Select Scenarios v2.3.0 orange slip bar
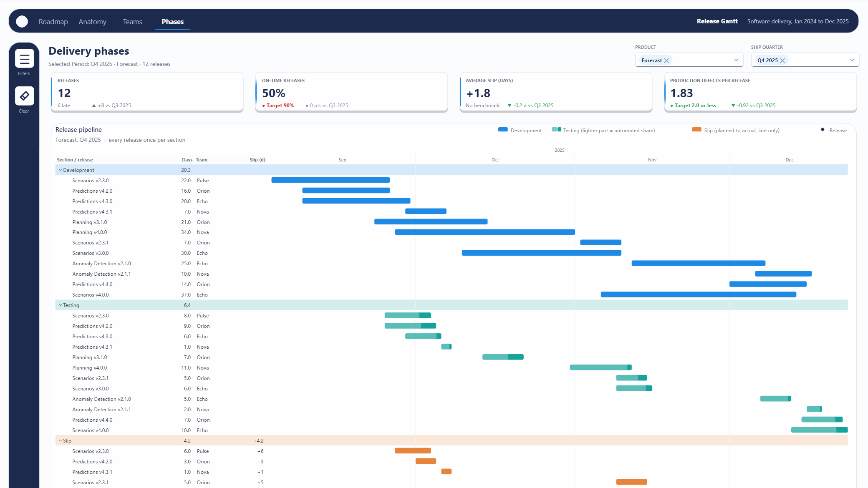Image resolution: width=868 pixels, height=488 pixels. [x=413, y=451]
